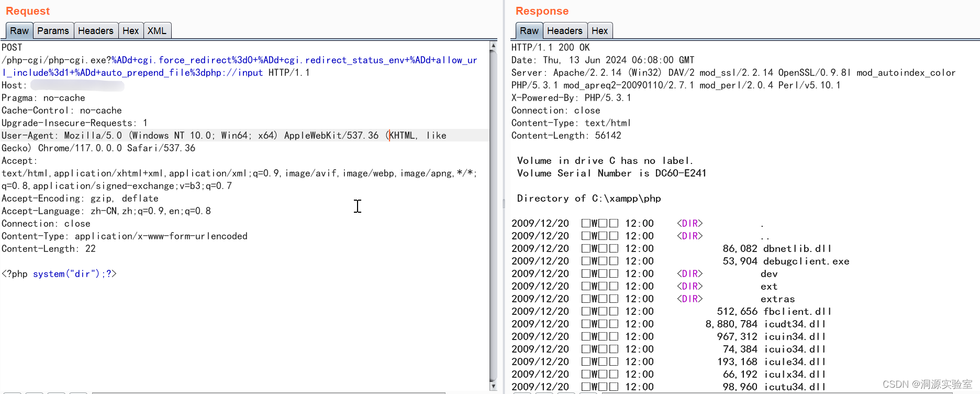Viewport: 980px width, 394px height.
Task: Open the Response Headers tab
Action: click(565, 31)
